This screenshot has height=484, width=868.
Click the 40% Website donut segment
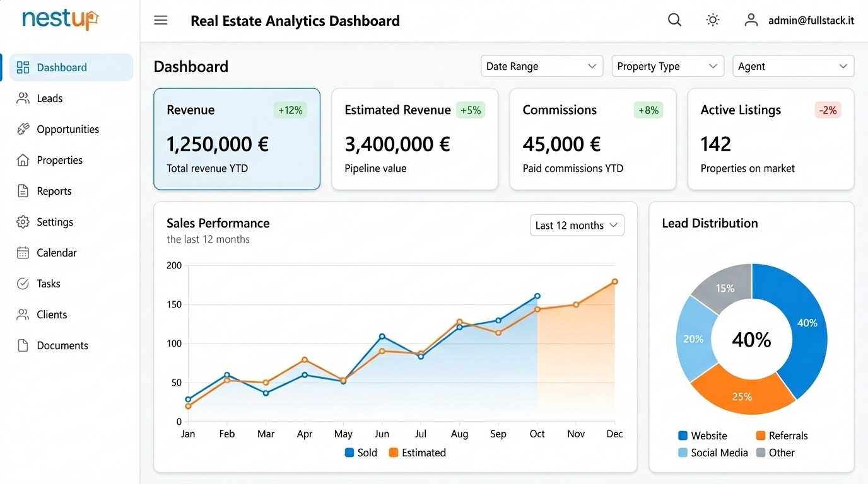pyautogui.click(x=807, y=323)
